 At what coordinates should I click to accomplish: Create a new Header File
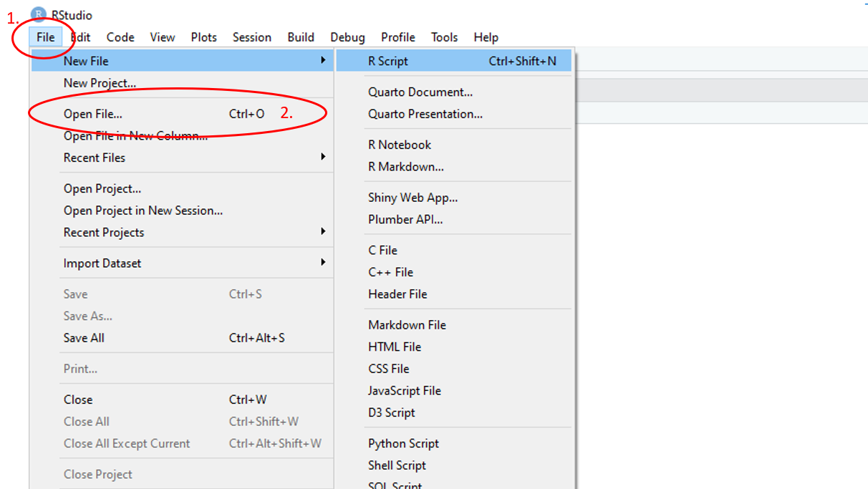455,294
